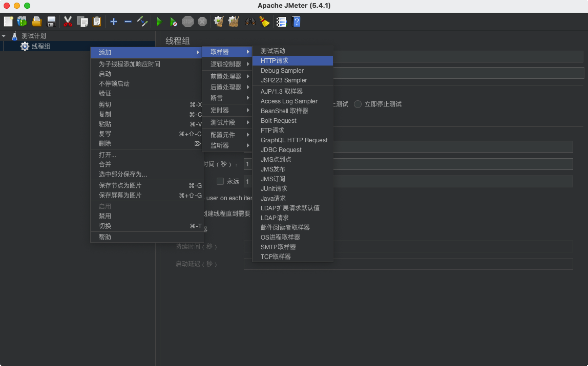Choose JSR223 Sampler

(292, 80)
